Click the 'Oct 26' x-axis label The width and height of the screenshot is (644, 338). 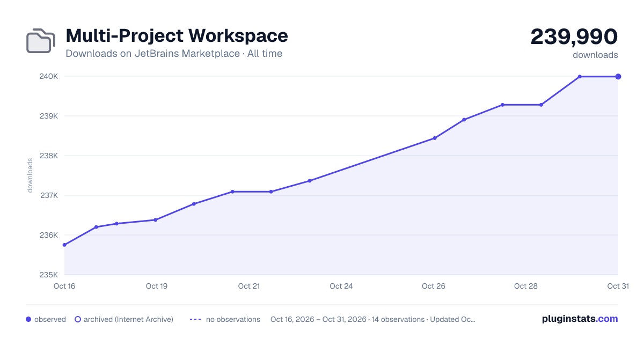point(434,286)
